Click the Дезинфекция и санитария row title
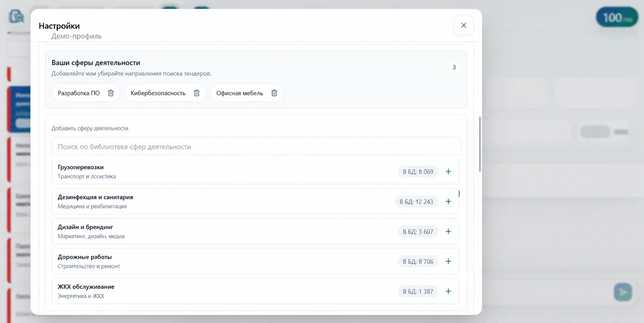The width and height of the screenshot is (644, 323). (95, 197)
